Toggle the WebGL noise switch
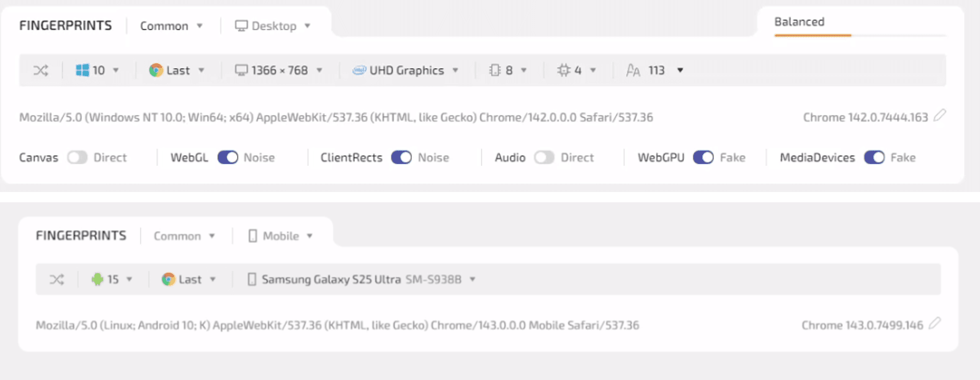The height and width of the screenshot is (380, 980). (228, 157)
